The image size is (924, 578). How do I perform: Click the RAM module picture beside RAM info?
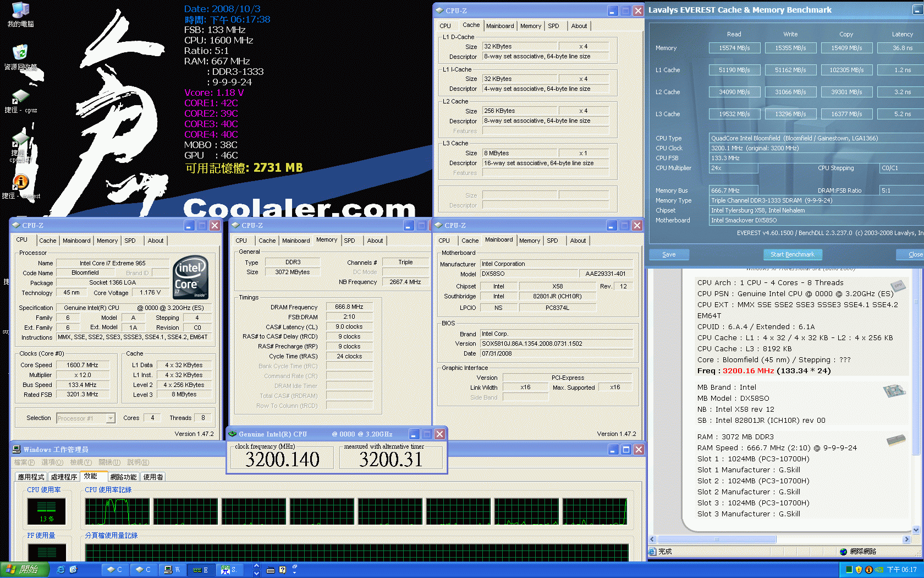coord(897,440)
